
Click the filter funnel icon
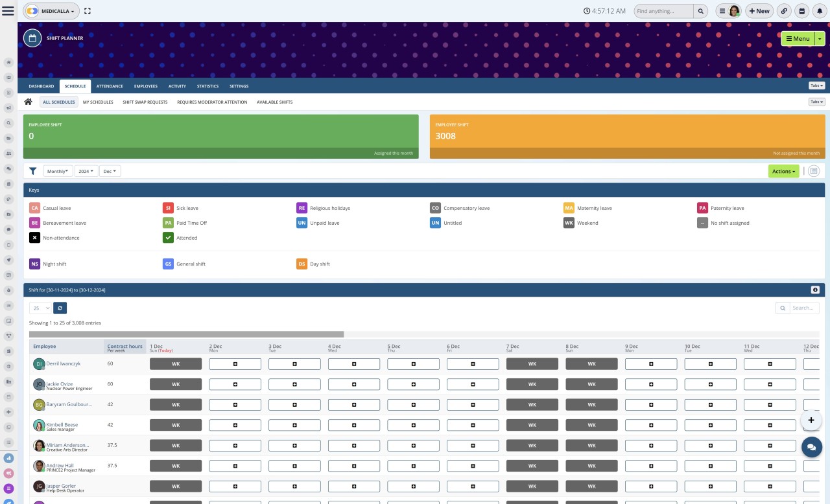pyautogui.click(x=32, y=171)
